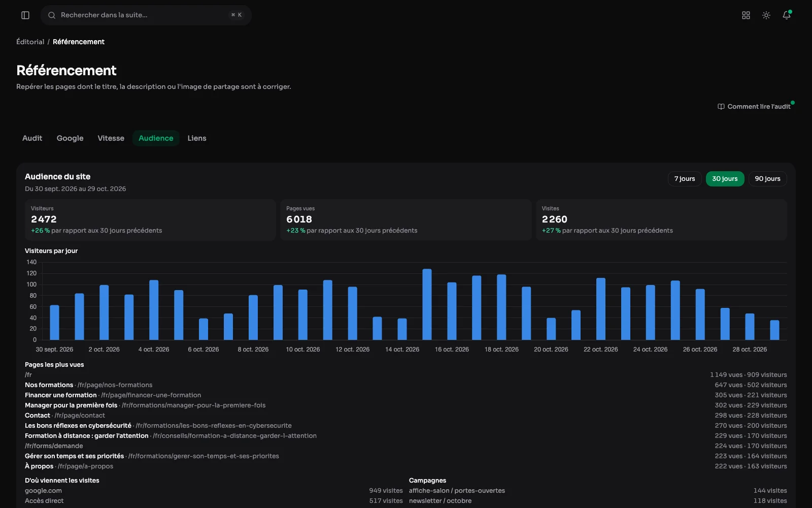This screenshot has width=812, height=508.
Task: Click the date range Du 30 sept. 2026 text
Action: point(76,189)
